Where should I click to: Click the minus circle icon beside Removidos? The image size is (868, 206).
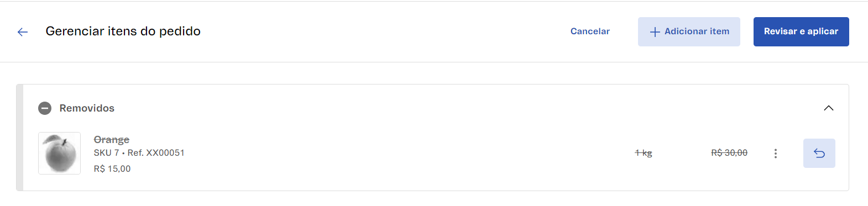[45, 108]
